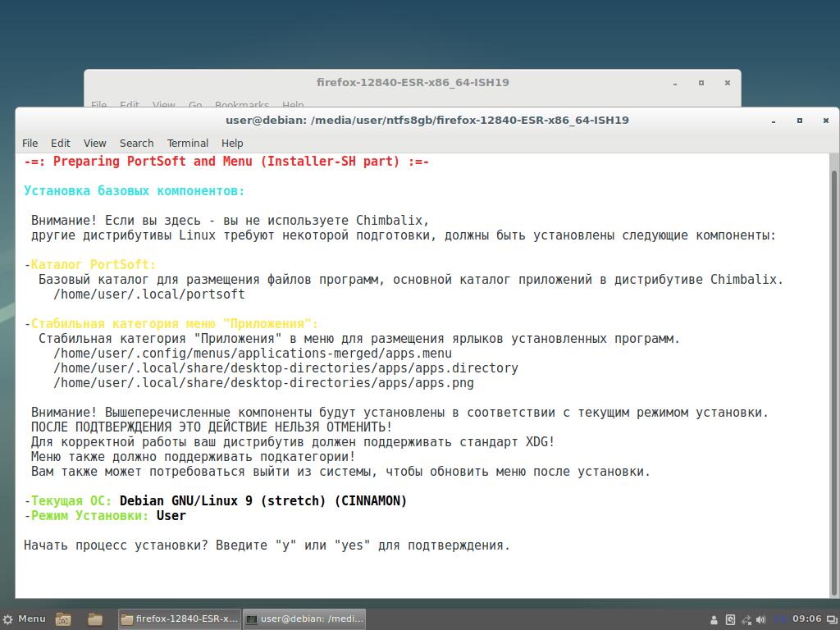Click the apps.directory path line
This screenshot has width=840, height=630.
click(285, 368)
